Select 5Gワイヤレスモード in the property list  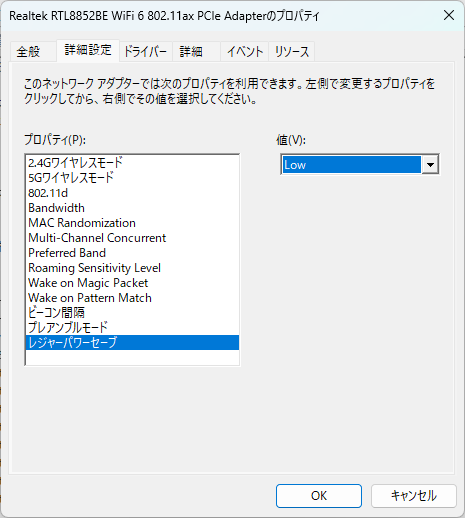click(132, 178)
